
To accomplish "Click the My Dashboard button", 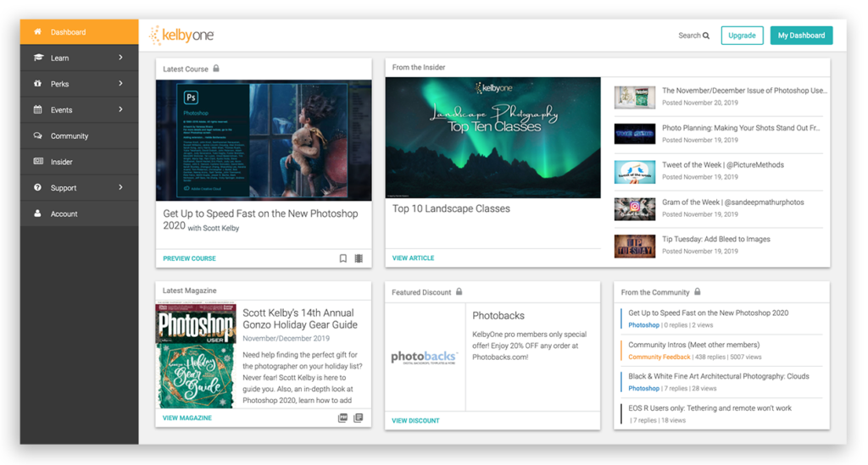I will point(801,36).
